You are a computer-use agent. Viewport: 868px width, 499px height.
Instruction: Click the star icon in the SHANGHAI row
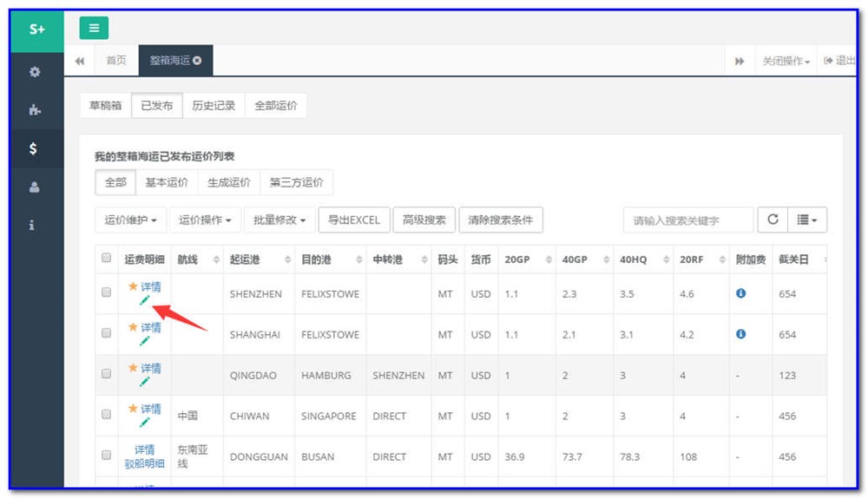(x=133, y=327)
